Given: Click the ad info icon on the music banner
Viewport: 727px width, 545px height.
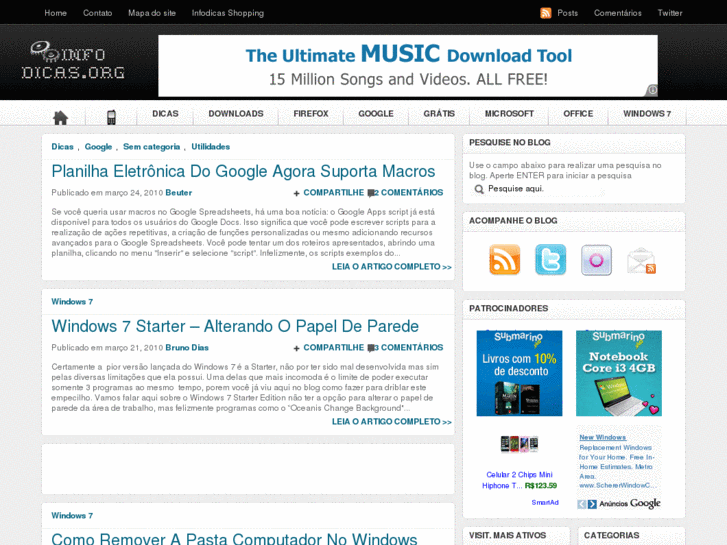Looking at the screenshot, I should point(652,90).
